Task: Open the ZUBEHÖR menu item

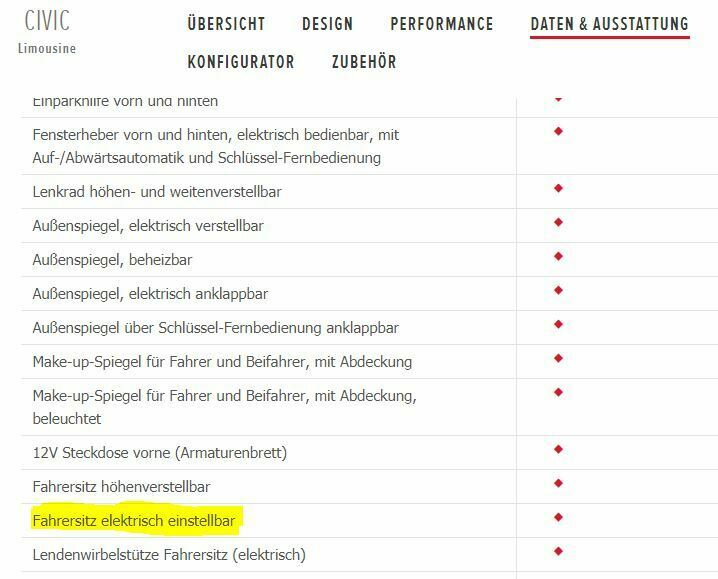Action: pos(363,62)
